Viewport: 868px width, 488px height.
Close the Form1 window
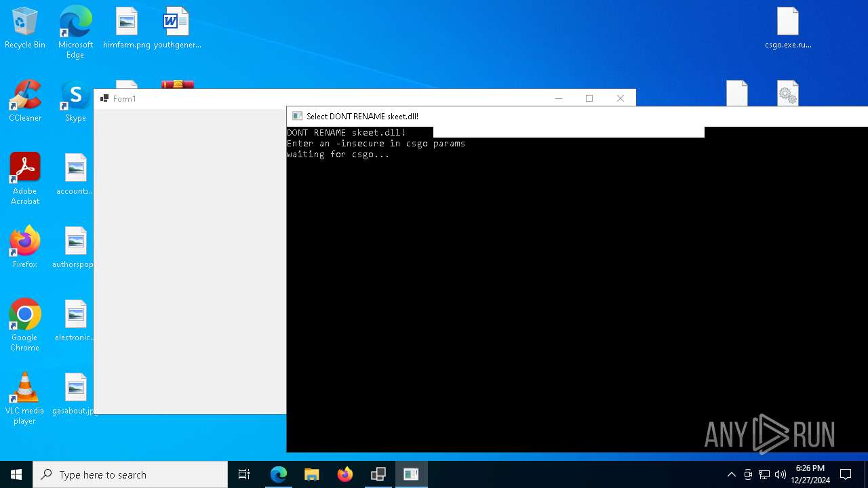click(620, 98)
